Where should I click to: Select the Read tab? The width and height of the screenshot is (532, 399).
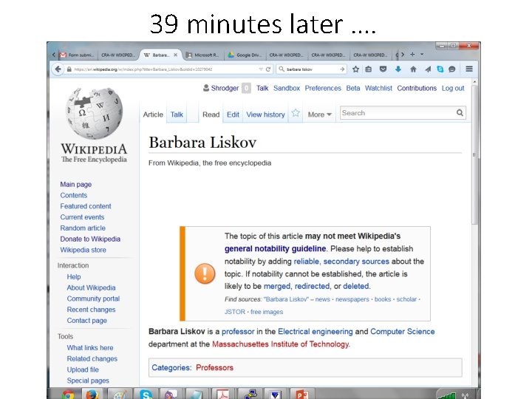point(211,115)
